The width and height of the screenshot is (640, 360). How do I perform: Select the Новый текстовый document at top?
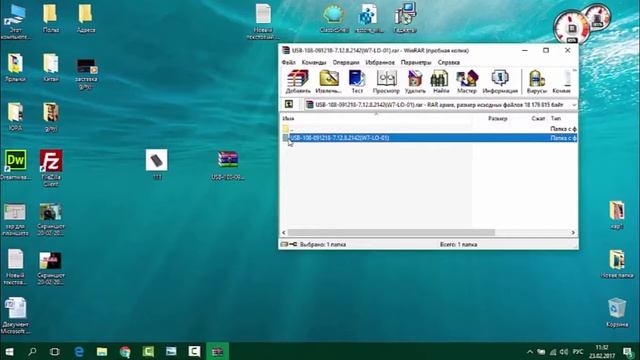263,21
